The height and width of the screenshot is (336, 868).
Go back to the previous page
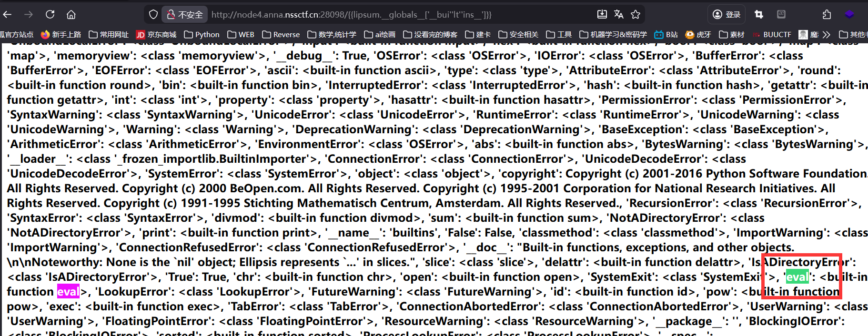point(7,15)
